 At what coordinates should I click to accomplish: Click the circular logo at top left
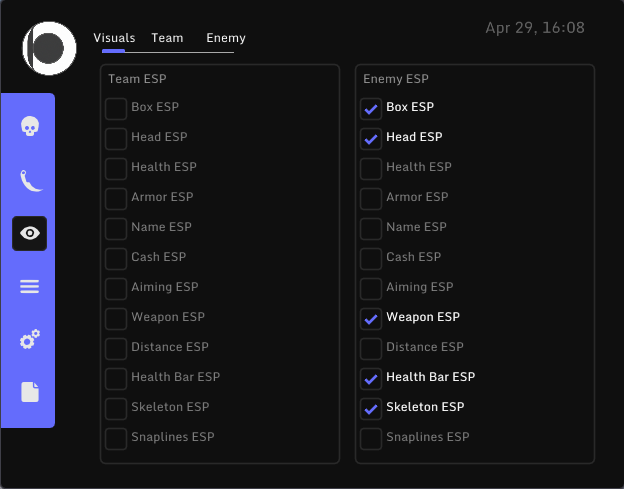[49, 46]
